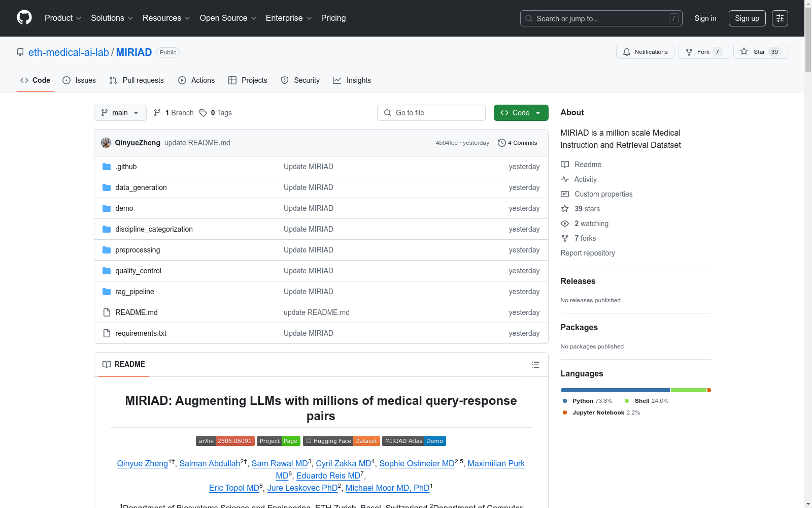Click the 4b04fee commit hash
This screenshot has height=508, width=812.
tap(447, 143)
